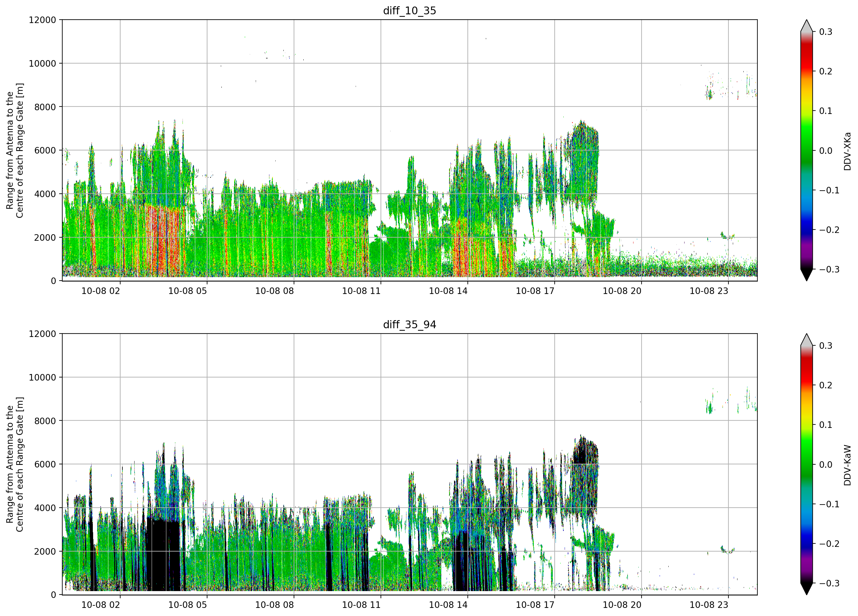Click '10-08 05' x-tick under diff_35_94 plot
Image resolution: width=858 pixels, height=616 pixels.
pyautogui.click(x=188, y=605)
